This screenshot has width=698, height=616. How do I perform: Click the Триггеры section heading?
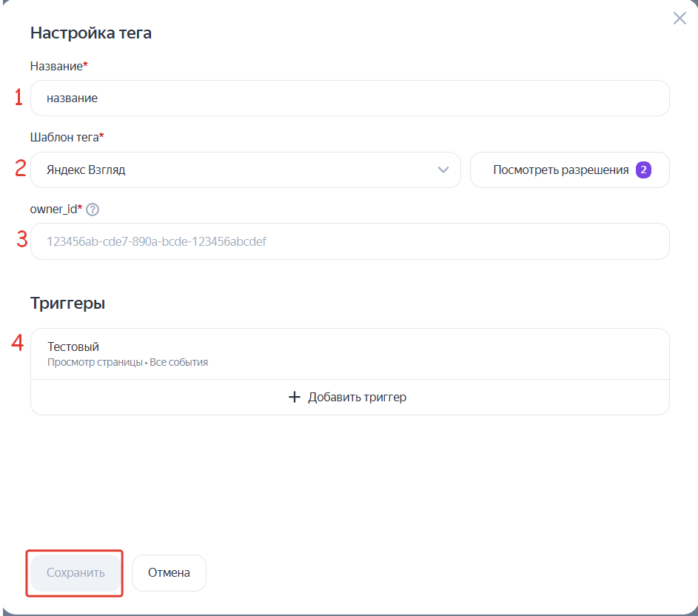[x=67, y=304]
